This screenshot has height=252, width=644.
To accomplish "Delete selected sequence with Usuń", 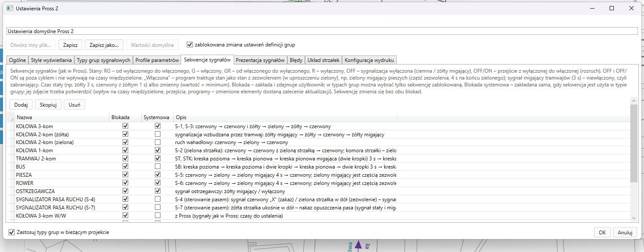I will click(74, 104).
